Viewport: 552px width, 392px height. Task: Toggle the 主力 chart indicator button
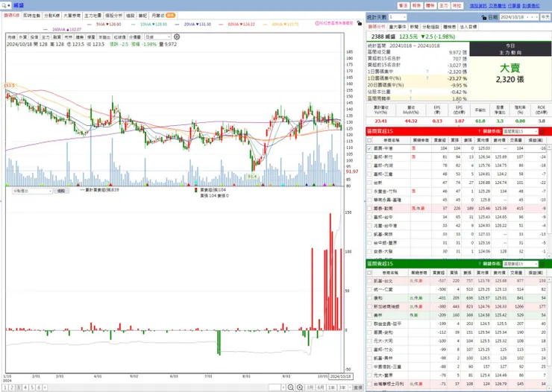point(46,37)
